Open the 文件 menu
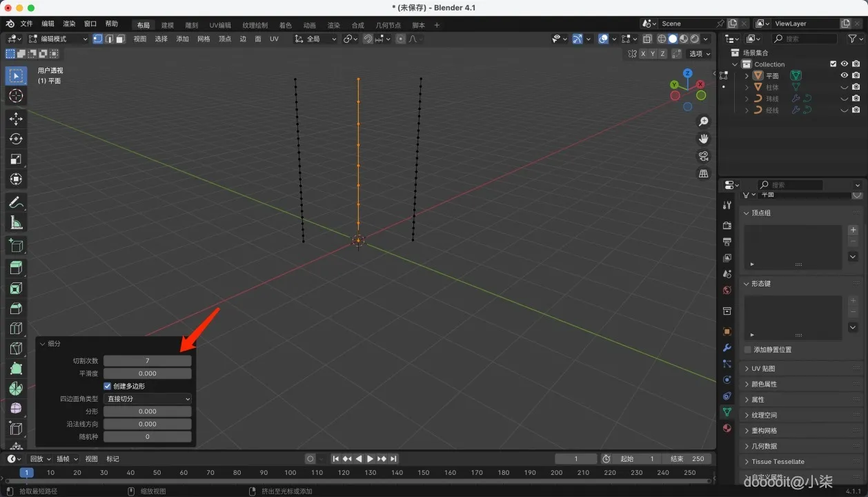 click(x=26, y=23)
